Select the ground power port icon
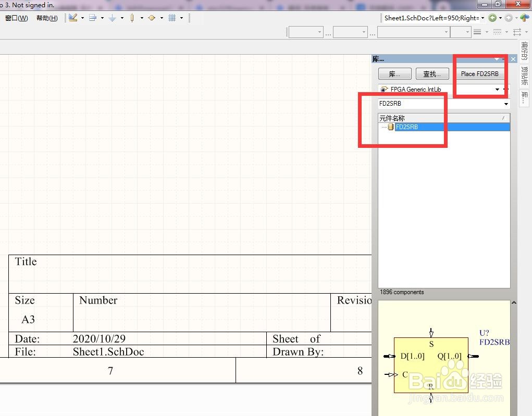The width and height of the screenshot is (532, 416). coord(113,18)
